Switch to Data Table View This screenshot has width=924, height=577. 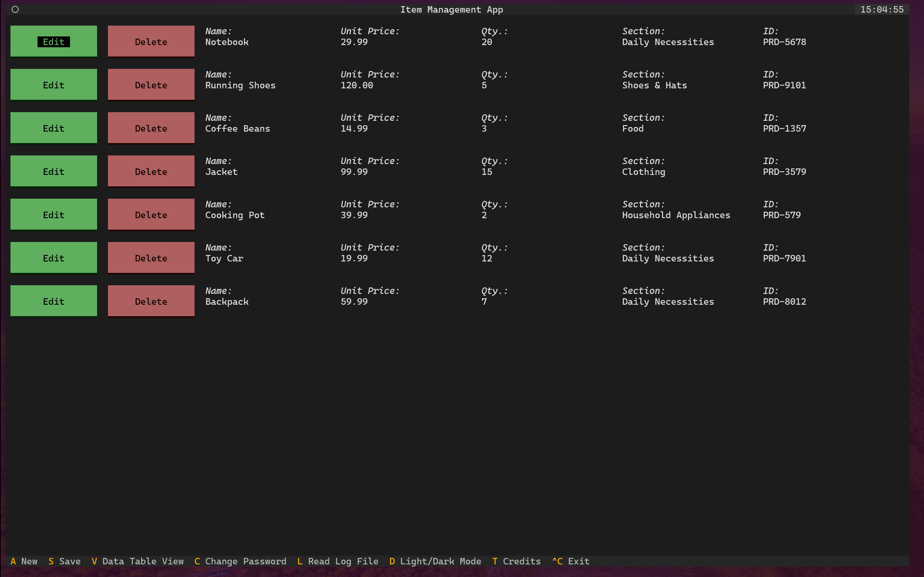pos(138,561)
